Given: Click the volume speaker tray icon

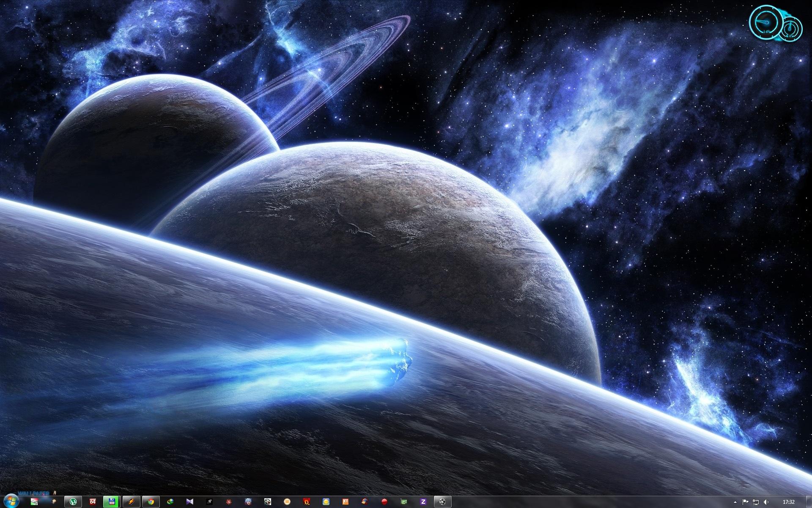Looking at the screenshot, I should (x=766, y=502).
